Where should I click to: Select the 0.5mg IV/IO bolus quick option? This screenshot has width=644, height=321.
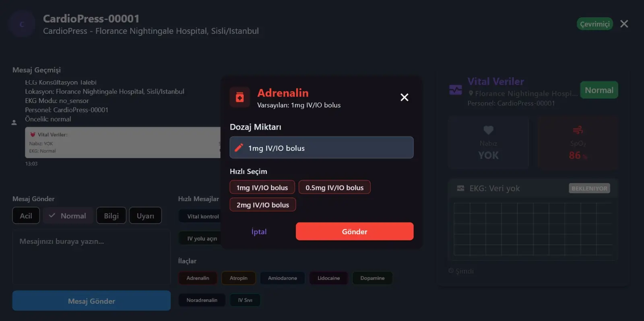tap(334, 187)
